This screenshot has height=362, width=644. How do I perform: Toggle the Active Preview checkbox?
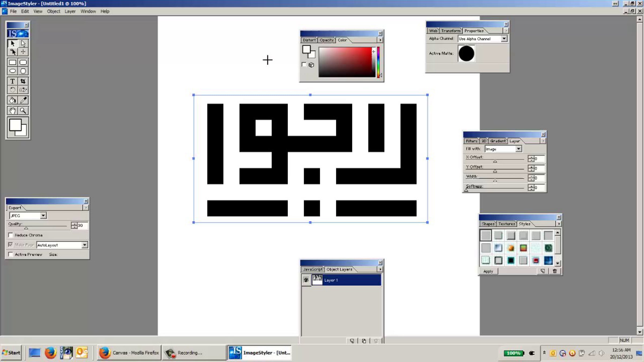click(x=11, y=254)
